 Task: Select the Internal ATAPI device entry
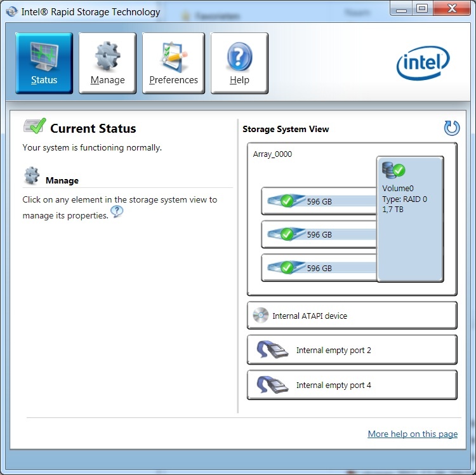[x=352, y=315]
